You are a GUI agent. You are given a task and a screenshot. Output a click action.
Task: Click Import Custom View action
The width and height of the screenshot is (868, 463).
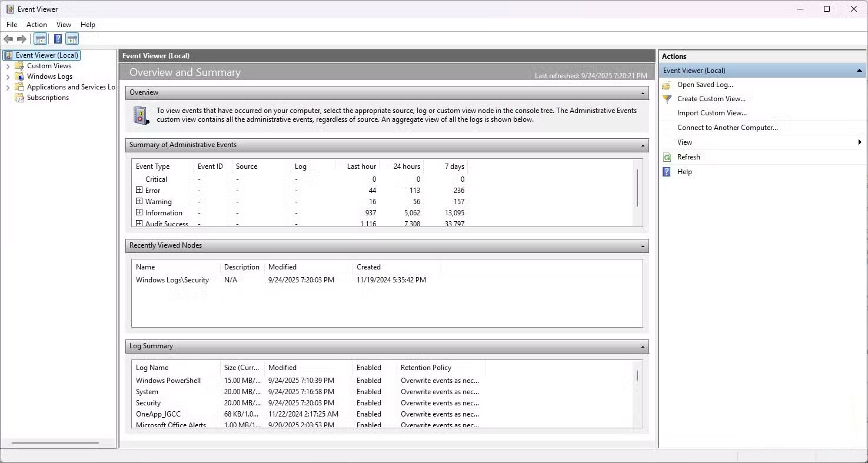coord(711,113)
